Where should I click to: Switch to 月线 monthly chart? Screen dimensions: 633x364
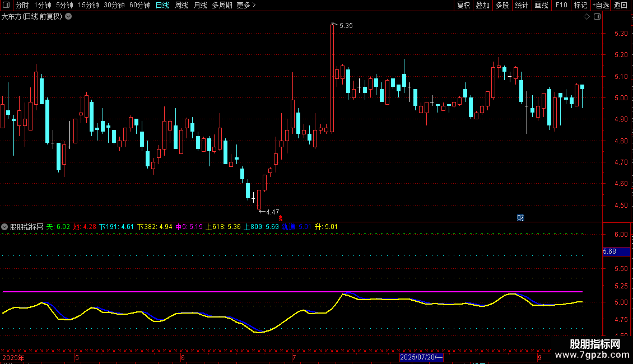[x=200, y=5]
